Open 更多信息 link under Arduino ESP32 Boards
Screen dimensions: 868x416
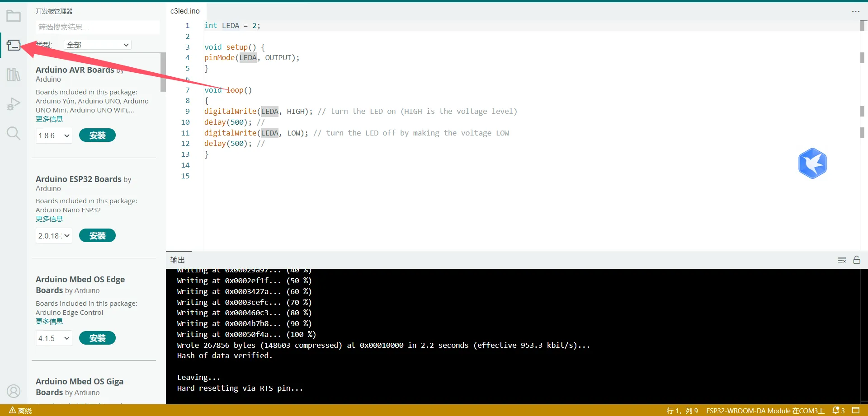49,219
